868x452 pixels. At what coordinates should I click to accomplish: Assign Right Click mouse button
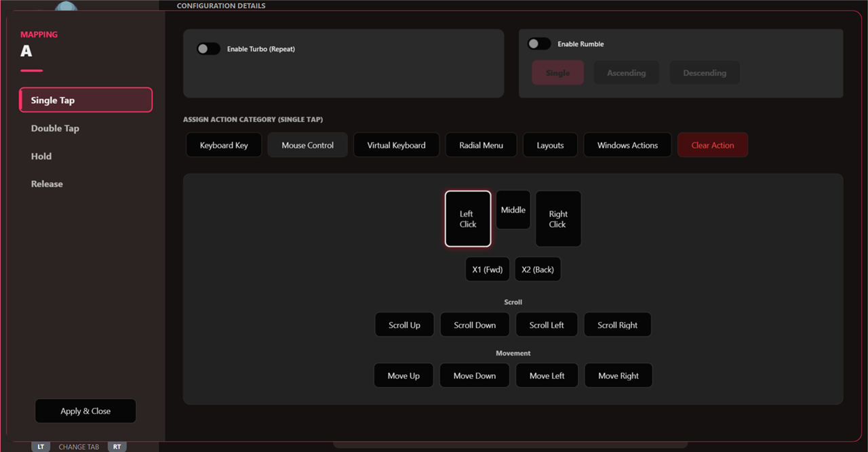pyautogui.click(x=558, y=219)
